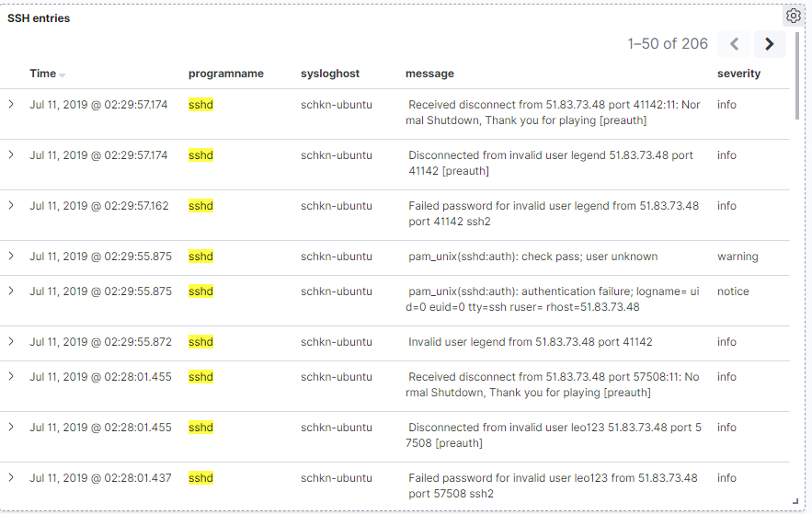
Task: Click the message column header
Action: coord(429,74)
